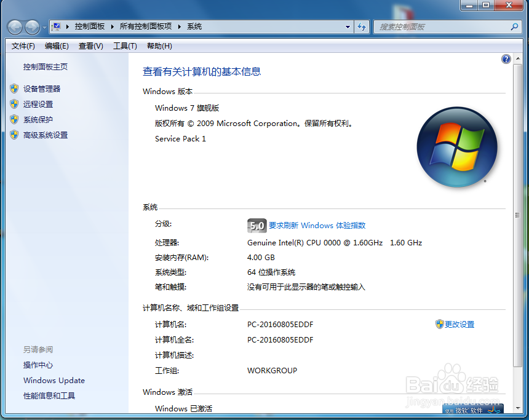This screenshot has height=420, width=529.
Task: Open the address bar history dropdown
Action: [348, 26]
